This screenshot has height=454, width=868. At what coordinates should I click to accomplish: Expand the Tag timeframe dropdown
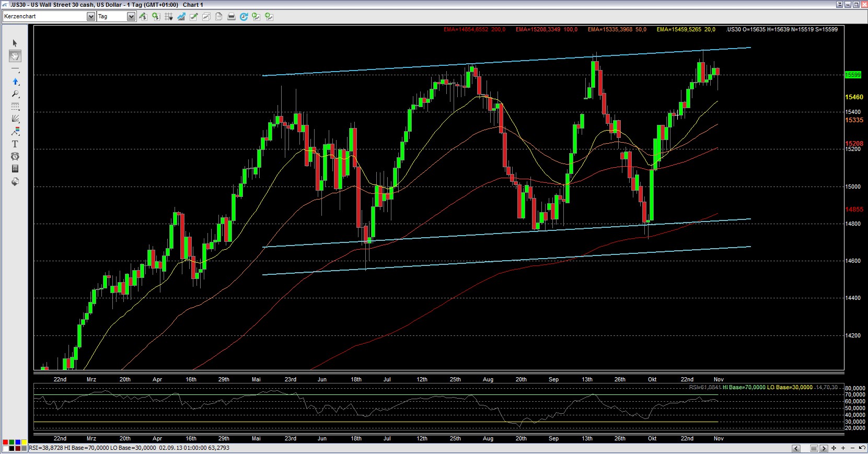tap(131, 17)
